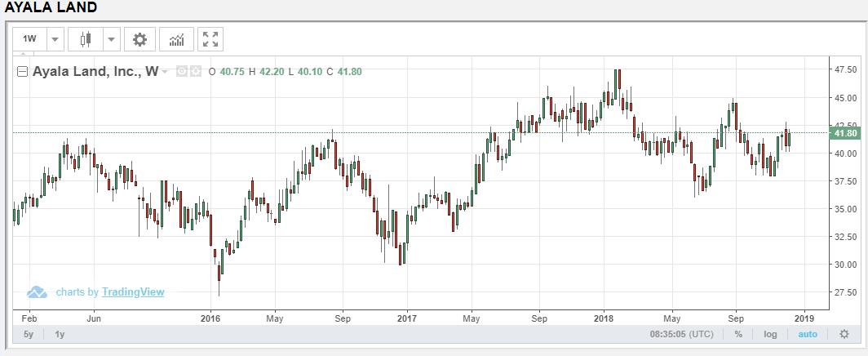This screenshot has width=868, height=356.
Task: Expand the chart style dropdown arrow
Action: (110, 39)
